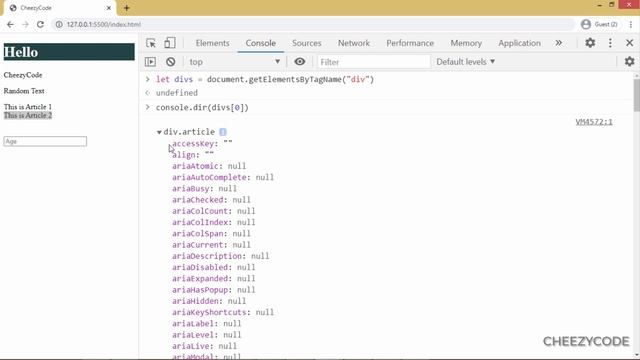Click 'This is Article 1' text
The image size is (640, 360).
pyautogui.click(x=28, y=107)
